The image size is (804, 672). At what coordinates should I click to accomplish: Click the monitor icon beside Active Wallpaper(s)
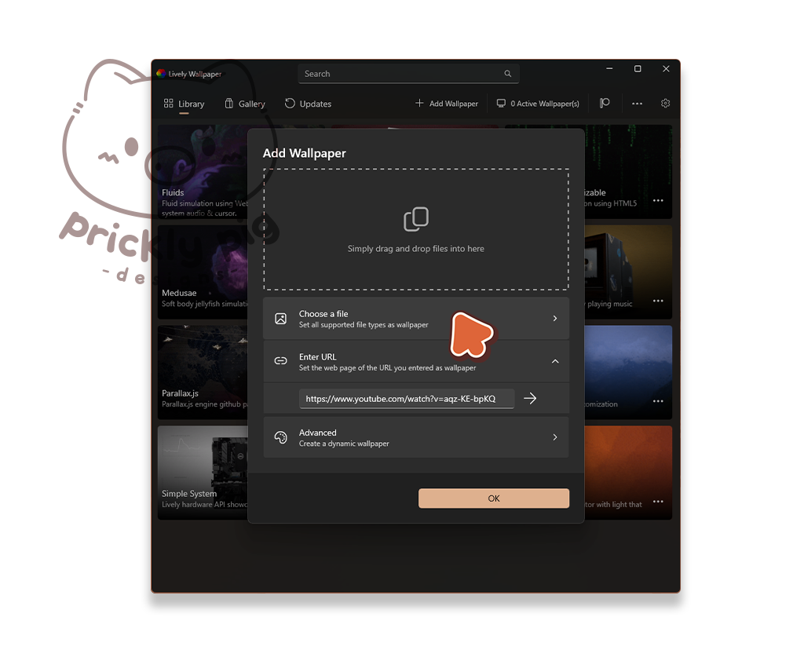tap(501, 103)
